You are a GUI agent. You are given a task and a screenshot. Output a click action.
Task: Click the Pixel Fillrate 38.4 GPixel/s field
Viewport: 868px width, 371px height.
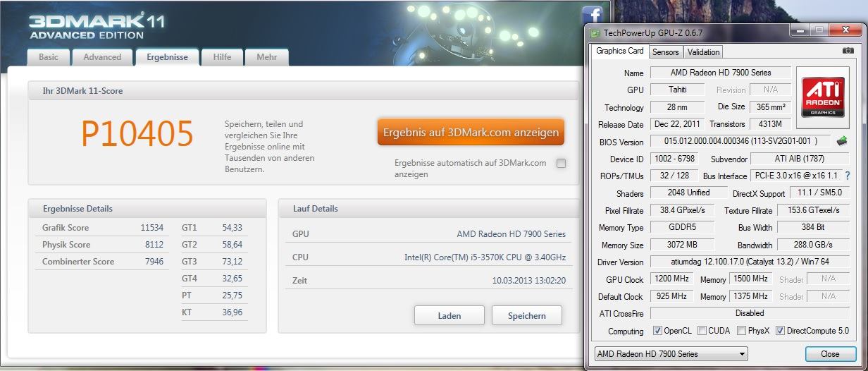[681, 210]
